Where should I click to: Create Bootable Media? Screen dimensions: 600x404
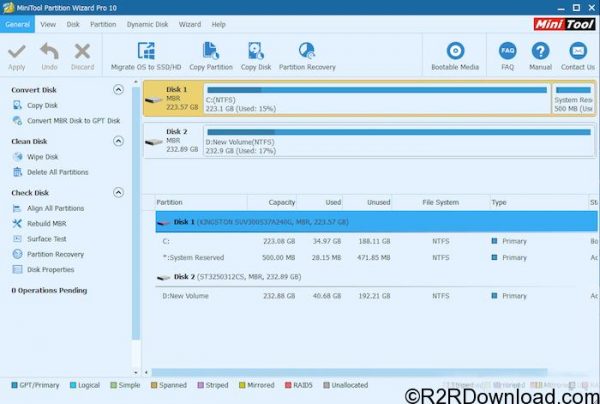[x=455, y=56]
